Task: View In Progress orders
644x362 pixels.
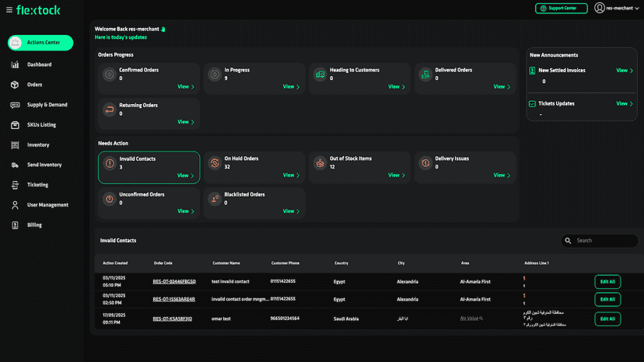Action: (291, 86)
